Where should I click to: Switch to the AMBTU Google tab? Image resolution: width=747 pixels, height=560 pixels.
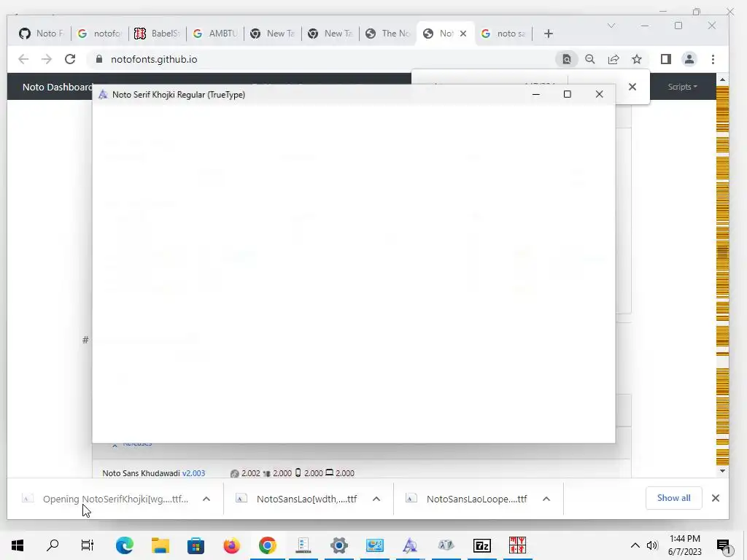[x=215, y=34]
